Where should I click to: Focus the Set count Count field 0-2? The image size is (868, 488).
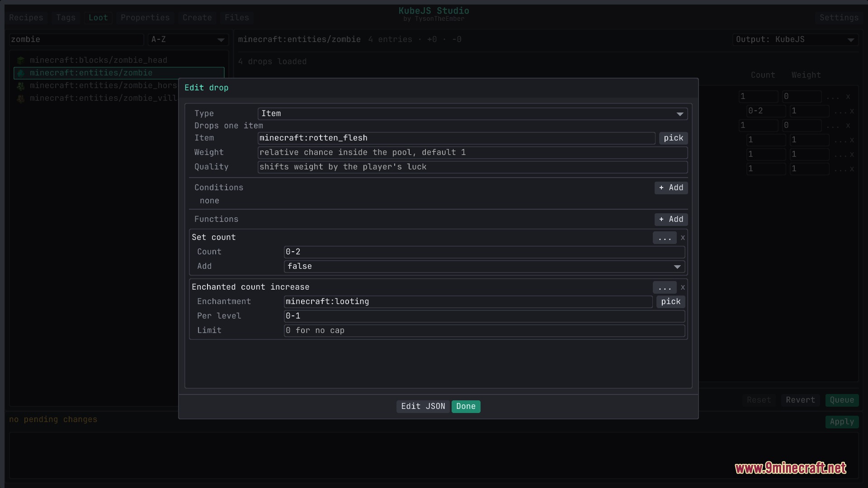[484, 252]
